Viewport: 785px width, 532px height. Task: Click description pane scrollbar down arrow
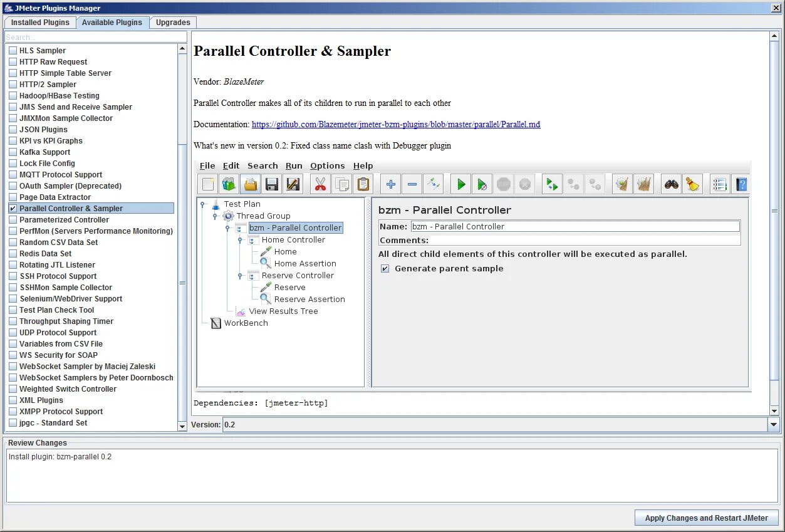tap(774, 410)
